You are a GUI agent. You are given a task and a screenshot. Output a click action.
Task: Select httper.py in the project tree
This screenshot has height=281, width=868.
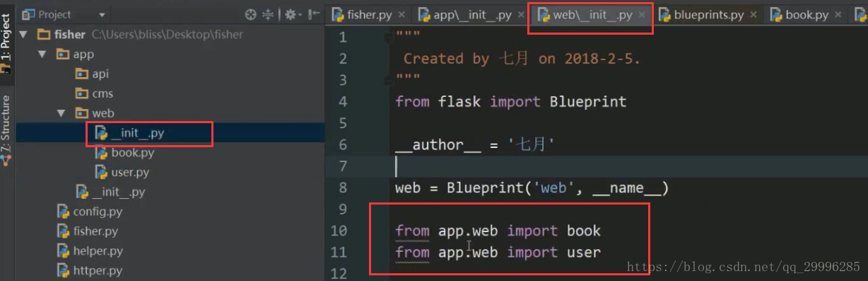tap(98, 270)
